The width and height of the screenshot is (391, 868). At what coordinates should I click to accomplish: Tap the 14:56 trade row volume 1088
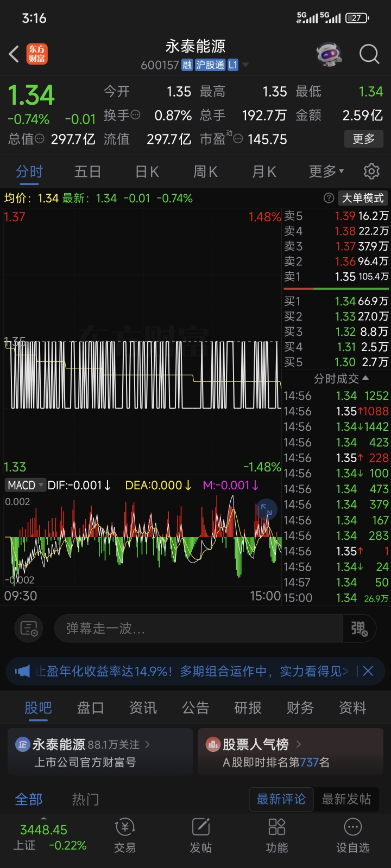pyautogui.click(x=336, y=411)
